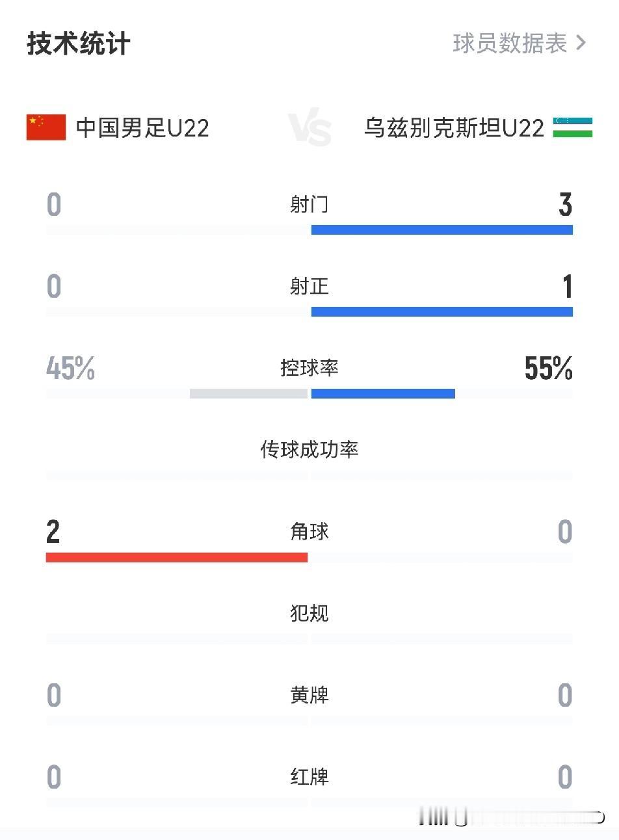
Task: Click Uzbekistan's shots count 3
Action: point(565,205)
